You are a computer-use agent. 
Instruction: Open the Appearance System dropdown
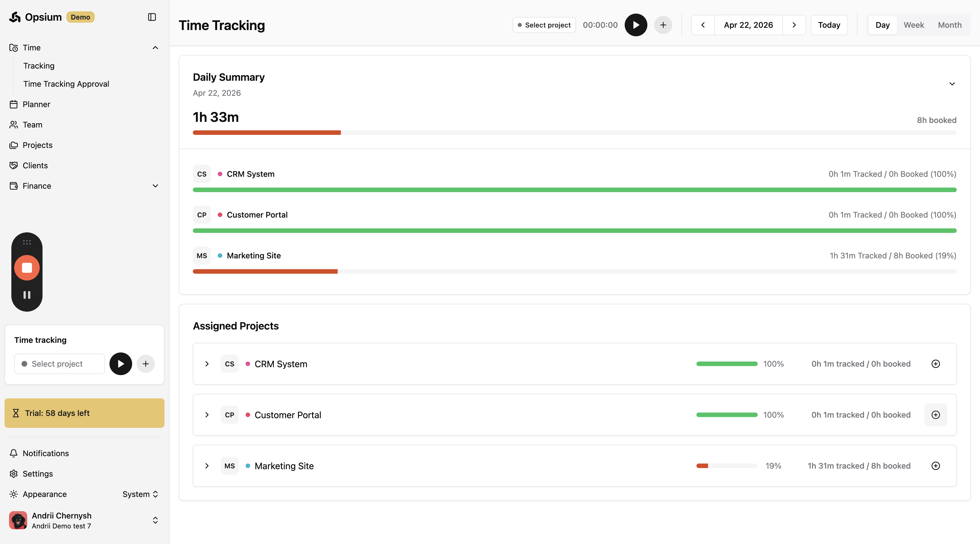(140, 494)
